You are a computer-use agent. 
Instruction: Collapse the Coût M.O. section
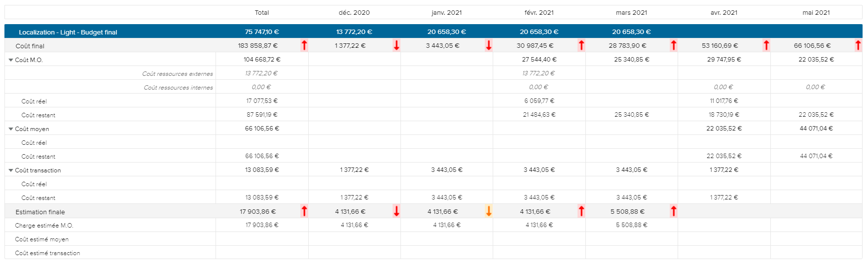(x=11, y=60)
